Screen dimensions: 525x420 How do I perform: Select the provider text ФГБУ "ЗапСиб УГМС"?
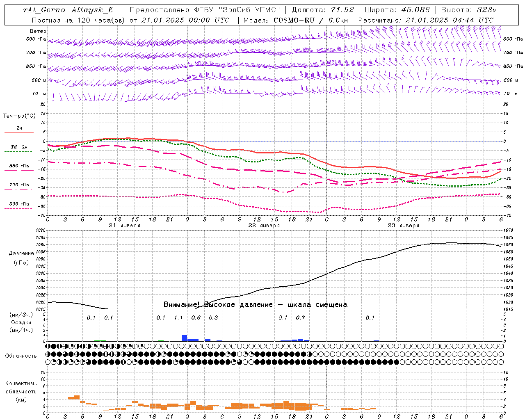(236, 10)
